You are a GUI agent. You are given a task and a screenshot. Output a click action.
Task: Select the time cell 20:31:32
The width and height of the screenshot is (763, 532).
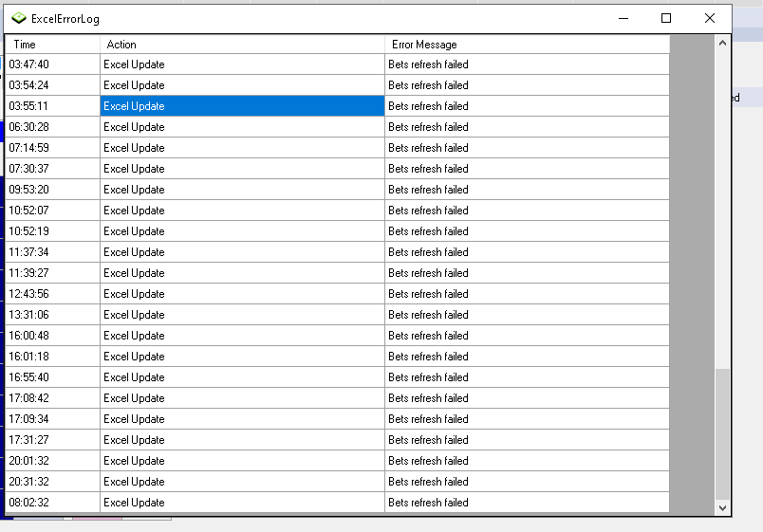point(52,483)
